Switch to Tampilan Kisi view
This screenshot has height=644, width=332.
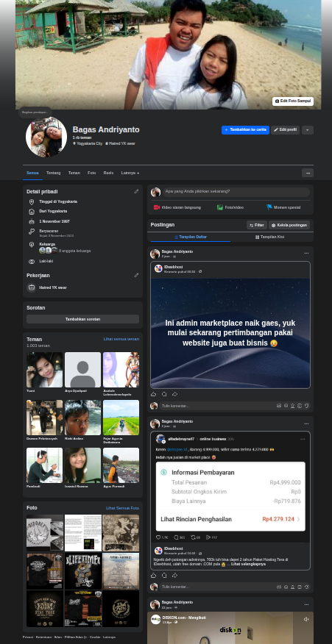click(270, 237)
